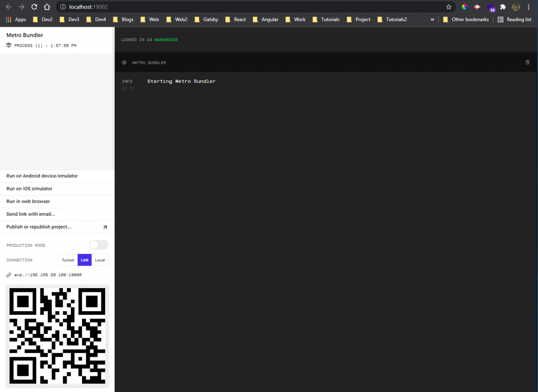The height and width of the screenshot is (392, 538).
Task: Click the localhost:19002 address bar
Action: (x=256, y=7)
